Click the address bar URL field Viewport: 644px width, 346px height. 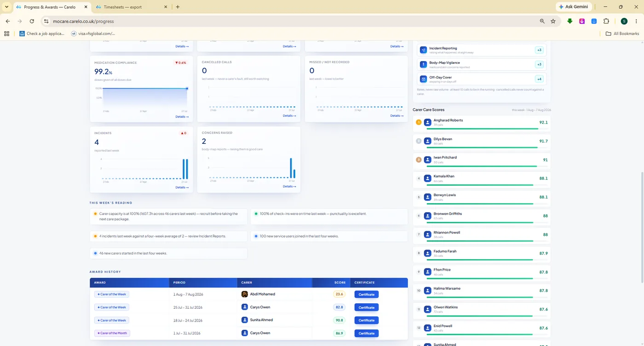click(294, 21)
